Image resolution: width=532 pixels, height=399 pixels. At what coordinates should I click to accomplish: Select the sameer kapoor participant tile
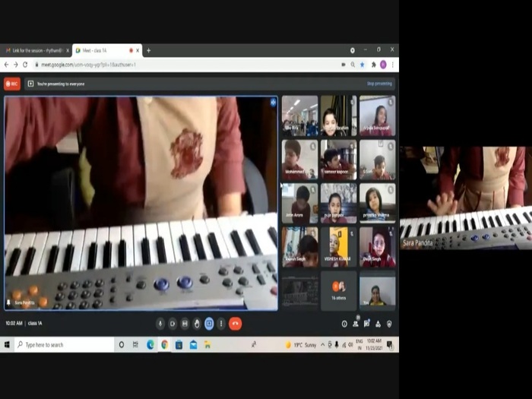339,160
